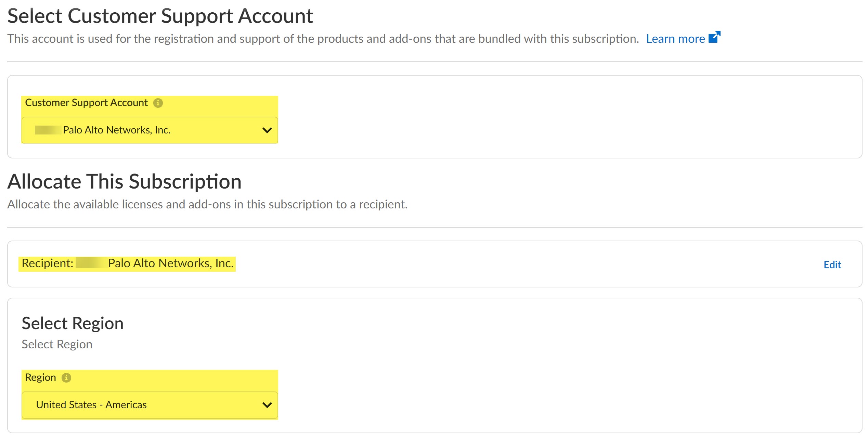
Task: Click the Customer Support Account field label
Action: pyautogui.click(x=86, y=103)
